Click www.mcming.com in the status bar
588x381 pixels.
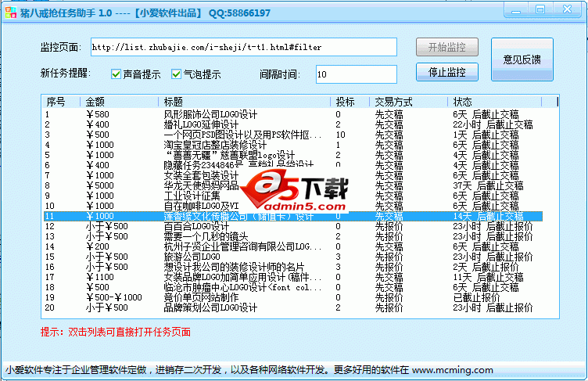pyautogui.click(x=453, y=370)
